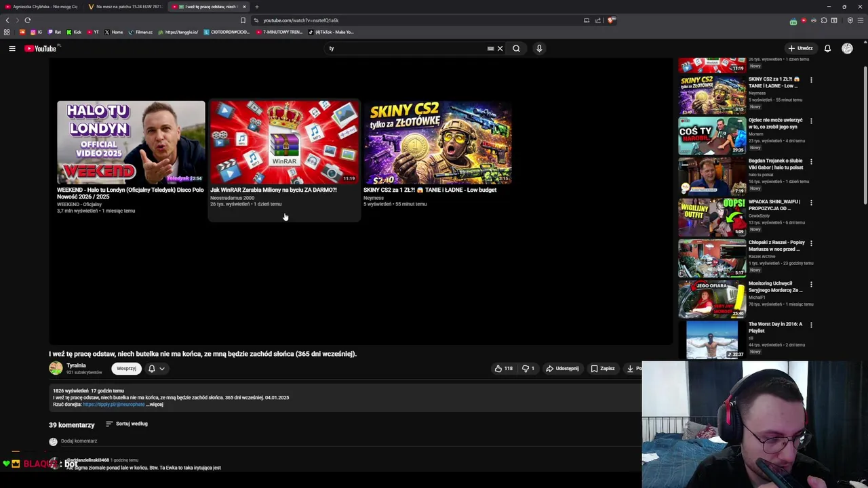The height and width of the screenshot is (488, 868).
Task: Open the browser main hamburger menu
Action: pos(861,20)
